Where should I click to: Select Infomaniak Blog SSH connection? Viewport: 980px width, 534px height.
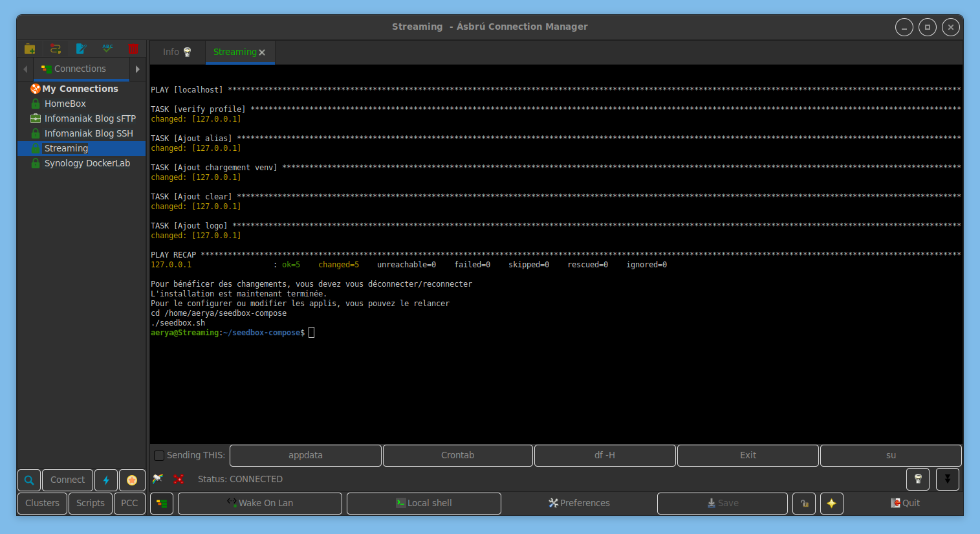pyautogui.click(x=82, y=133)
